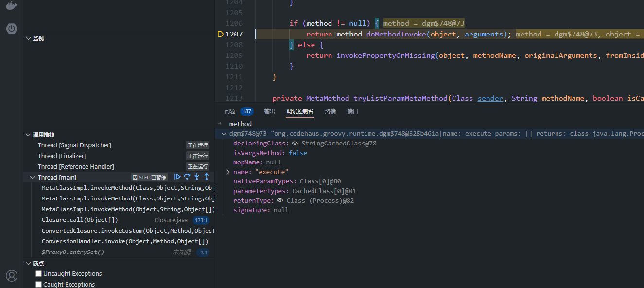Viewport: 644px width, 288px height.
Task: Click Step Out icon on Thread main
Action: pos(207,177)
